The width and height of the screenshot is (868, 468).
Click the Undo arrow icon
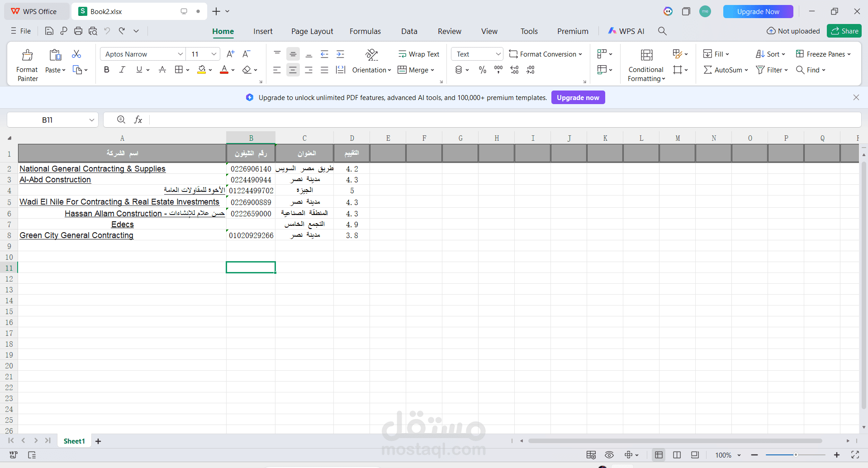click(x=107, y=31)
